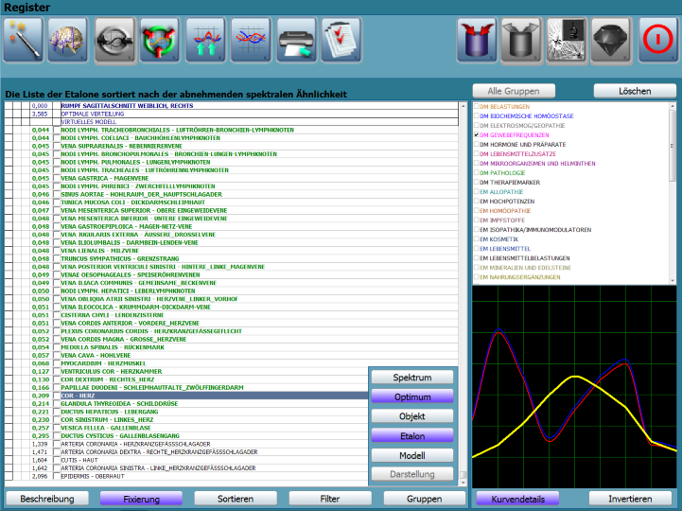Click the red power button icon

pos(657,42)
